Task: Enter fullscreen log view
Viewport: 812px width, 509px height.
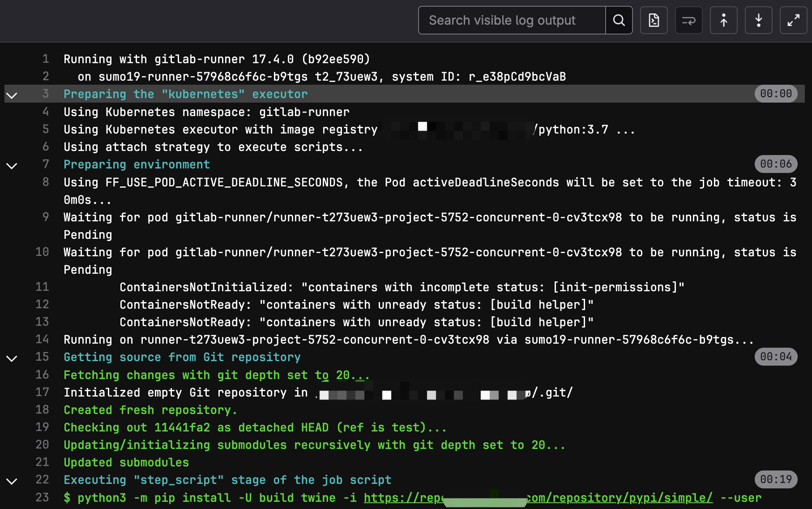Action: (793, 20)
